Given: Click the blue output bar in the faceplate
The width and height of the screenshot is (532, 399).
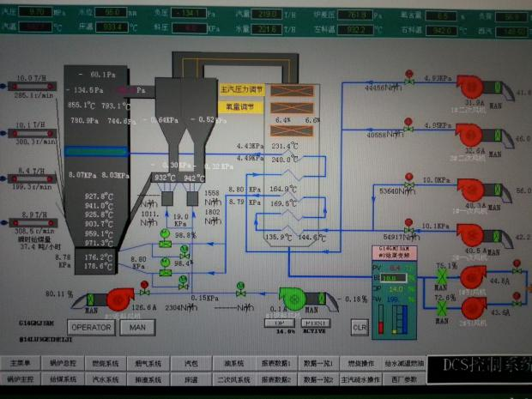Looking at the screenshot, I should click(404, 319).
